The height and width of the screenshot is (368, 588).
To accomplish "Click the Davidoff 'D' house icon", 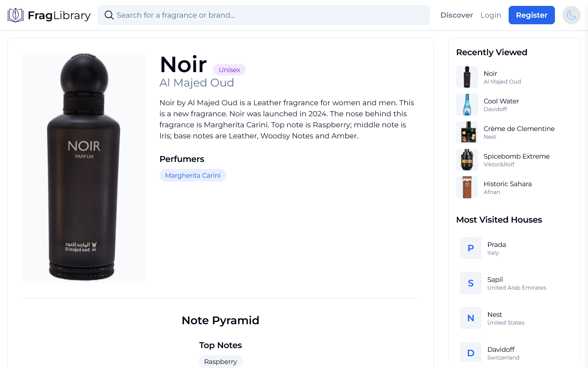I will click(x=471, y=352).
